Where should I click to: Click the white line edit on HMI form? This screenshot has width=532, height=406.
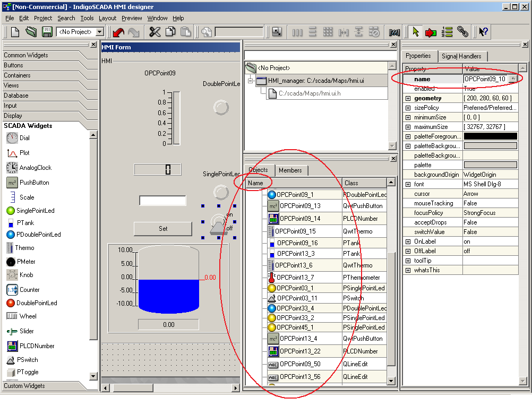click(x=162, y=201)
